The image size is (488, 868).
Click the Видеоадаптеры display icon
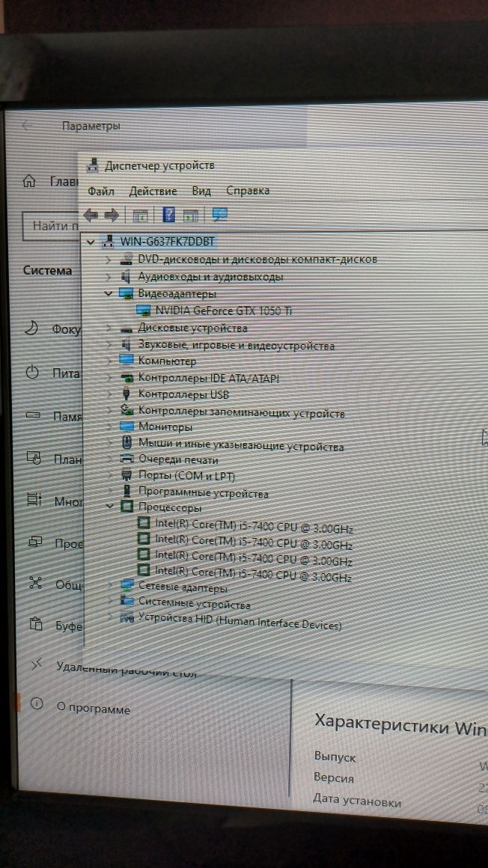[x=126, y=293]
